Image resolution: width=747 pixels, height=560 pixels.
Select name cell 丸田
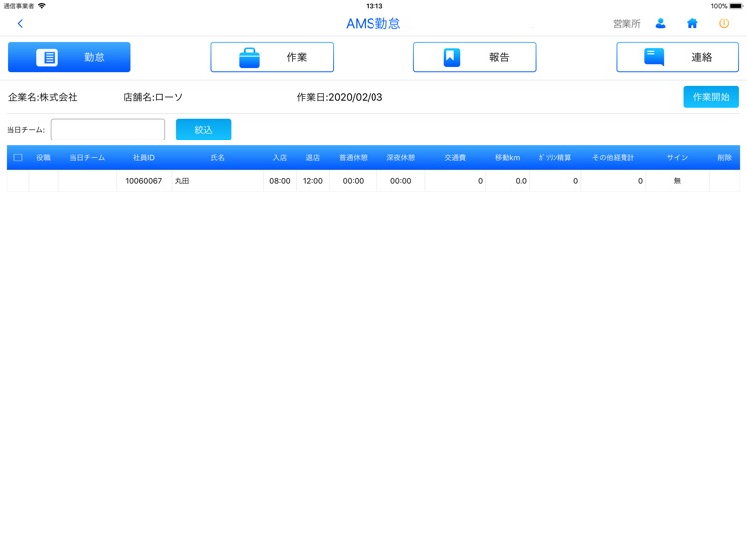(218, 181)
